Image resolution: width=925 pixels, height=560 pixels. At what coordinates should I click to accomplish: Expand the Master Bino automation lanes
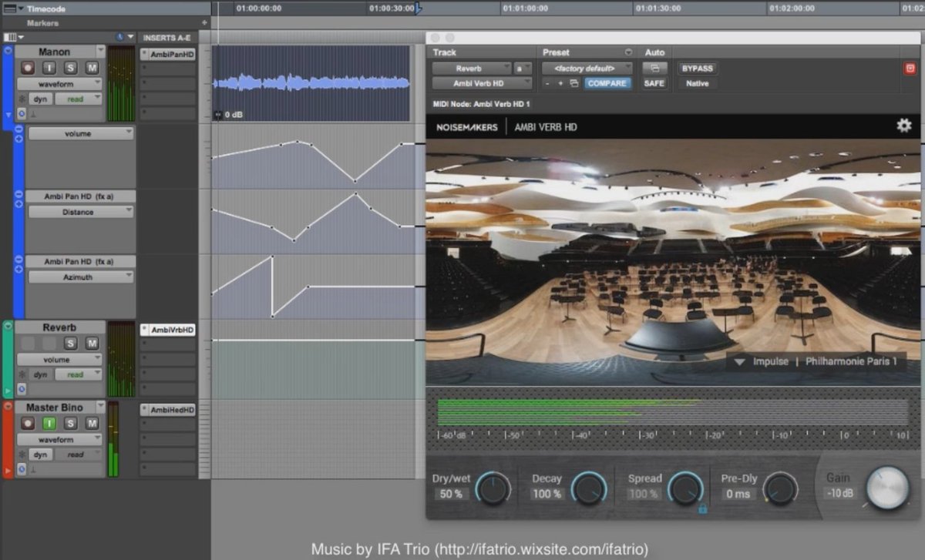8,470
